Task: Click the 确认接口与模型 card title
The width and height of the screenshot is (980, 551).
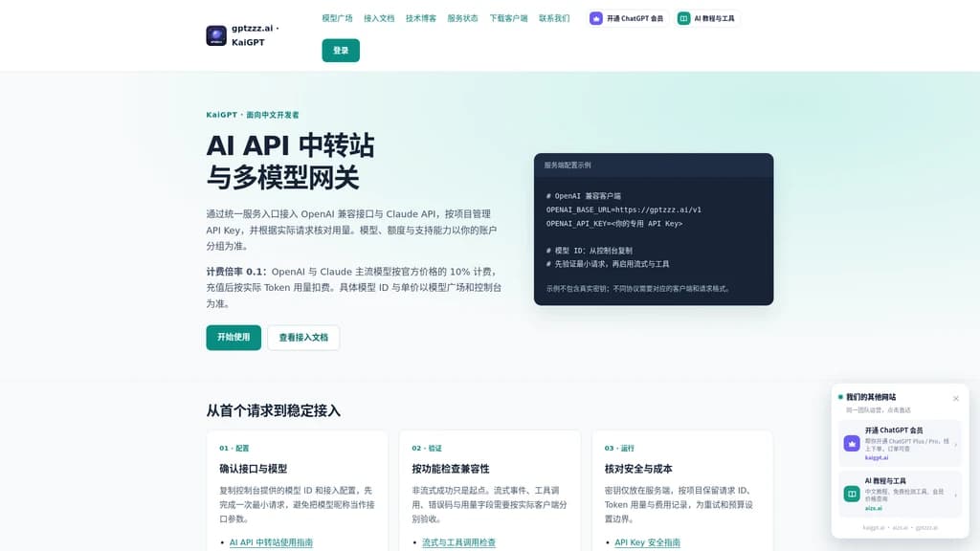Action: point(253,469)
